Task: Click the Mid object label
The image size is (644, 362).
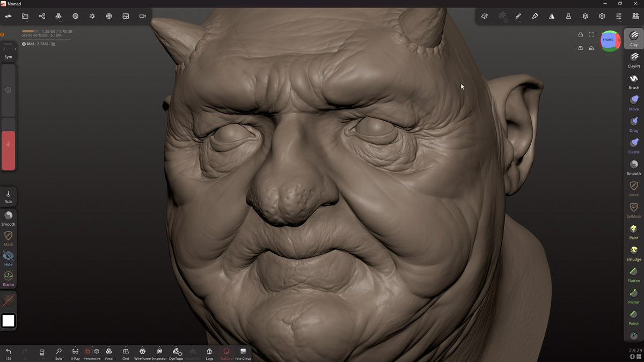Action: click(30, 44)
